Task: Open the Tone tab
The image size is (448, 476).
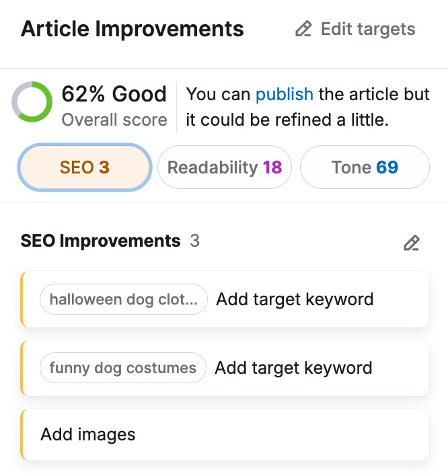Action: pos(364,167)
